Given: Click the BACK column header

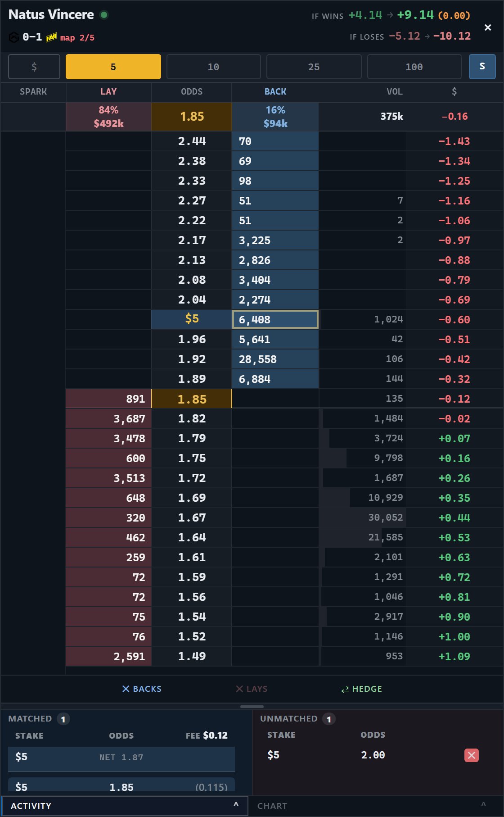Looking at the screenshot, I should click(x=275, y=91).
